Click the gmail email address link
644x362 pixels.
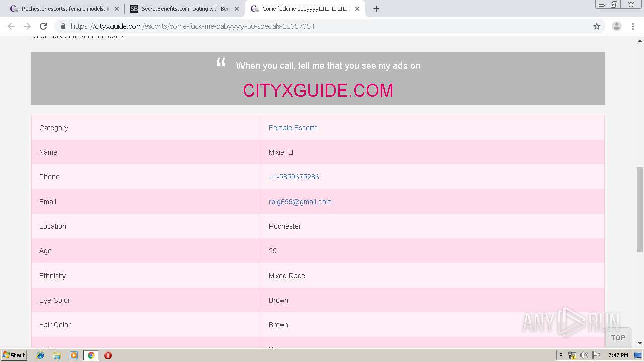coord(300,202)
